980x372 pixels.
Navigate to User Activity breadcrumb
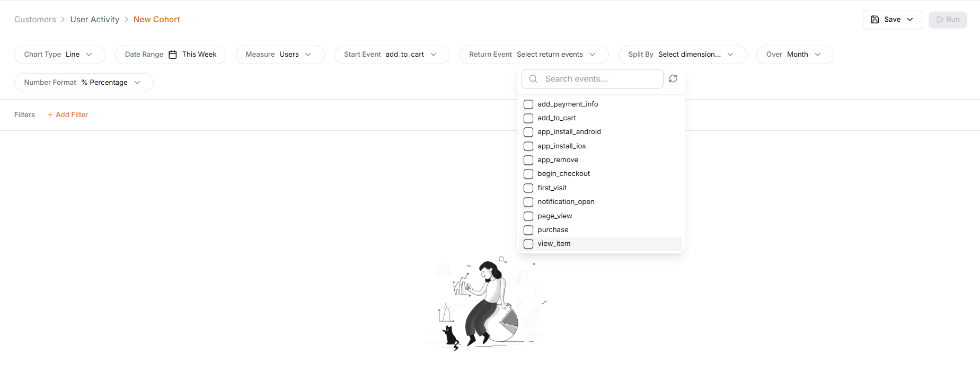pos(95,20)
